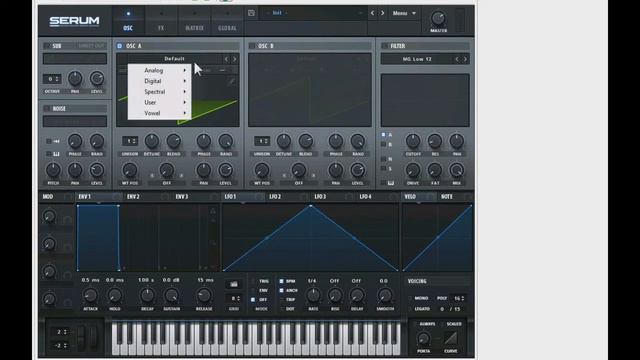This screenshot has width=640, height=360.
Task: Click the preset name field showing Init
Action: (312, 13)
